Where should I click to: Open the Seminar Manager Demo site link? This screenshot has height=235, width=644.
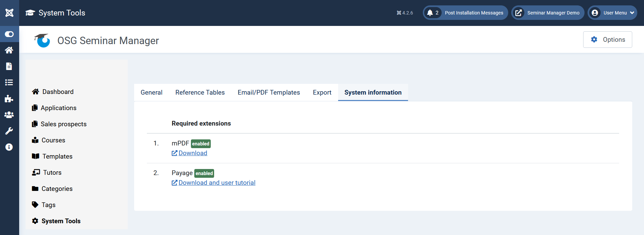tap(548, 13)
